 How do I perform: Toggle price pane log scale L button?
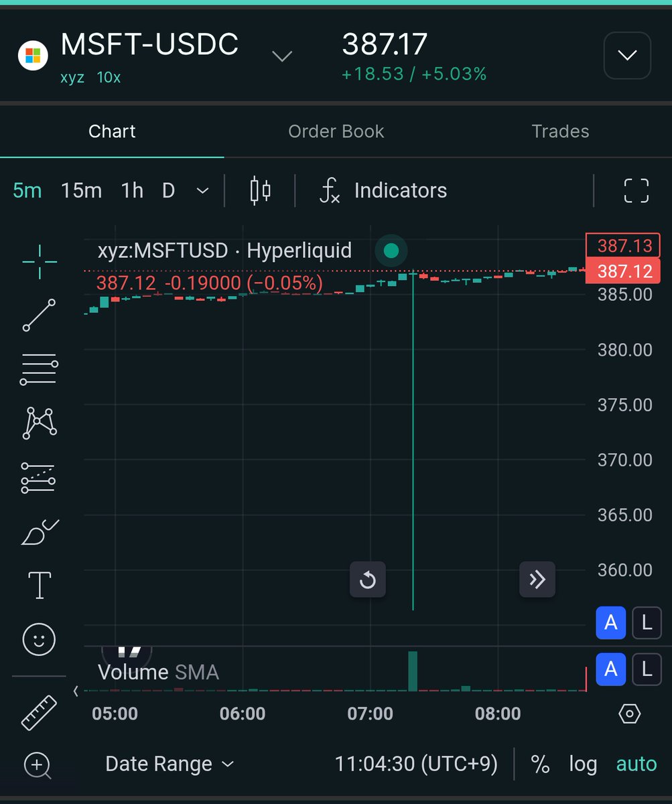(x=647, y=623)
